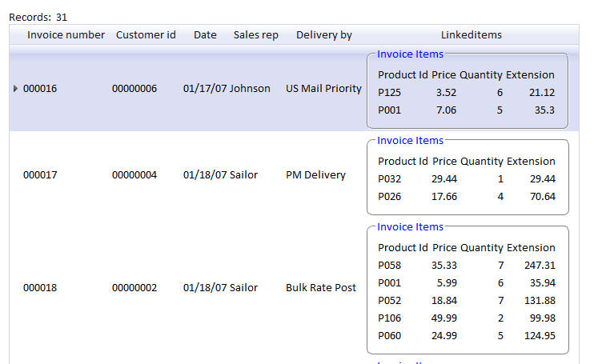Click the PM Delivery cell
Viewport: 610px width, 364px height.
point(315,175)
